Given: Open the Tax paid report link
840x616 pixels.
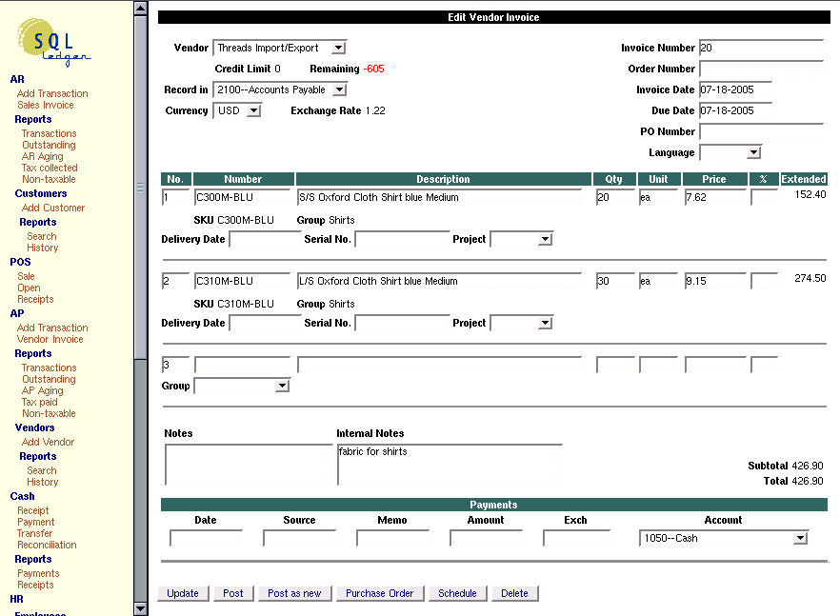Looking at the screenshot, I should pos(40,402).
